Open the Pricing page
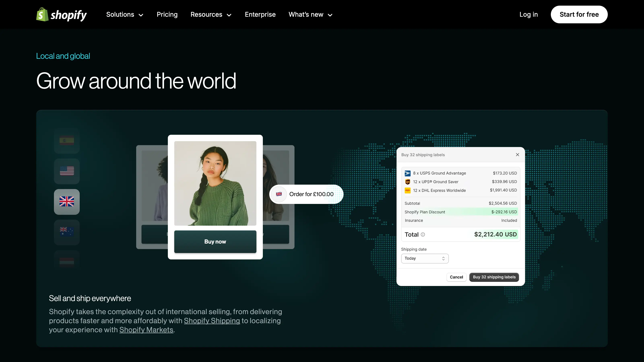 [x=167, y=14]
